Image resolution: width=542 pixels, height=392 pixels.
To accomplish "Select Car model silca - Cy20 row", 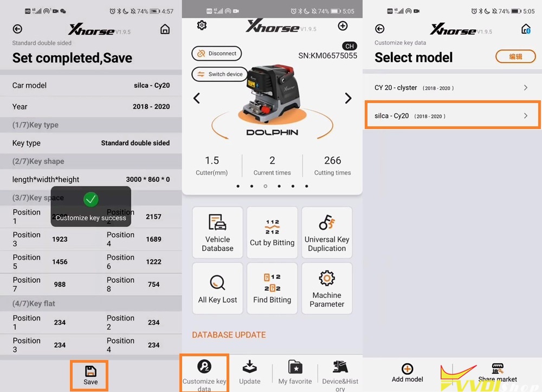I will (91, 85).
